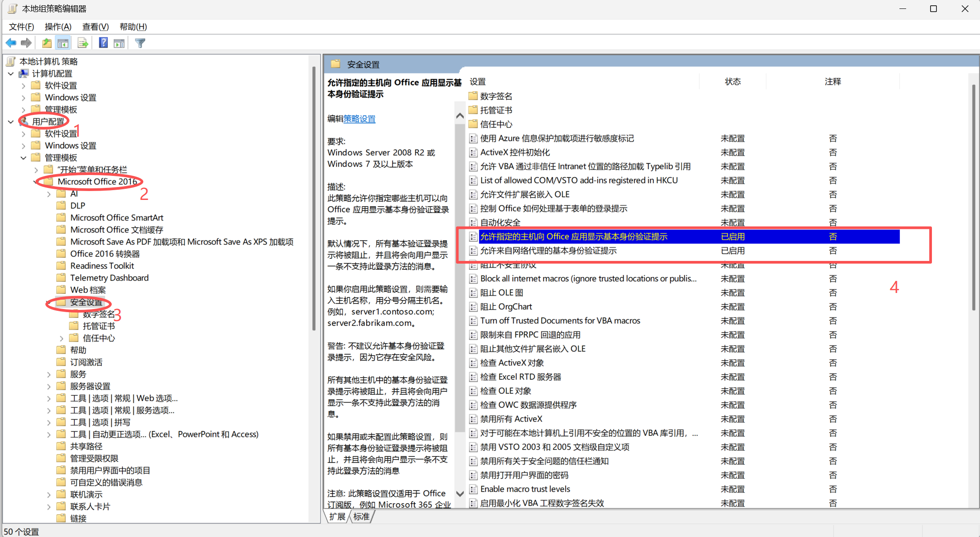Click the filter funnel toolbar icon
Viewport: 980px width, 537px height.
[140, 43]
